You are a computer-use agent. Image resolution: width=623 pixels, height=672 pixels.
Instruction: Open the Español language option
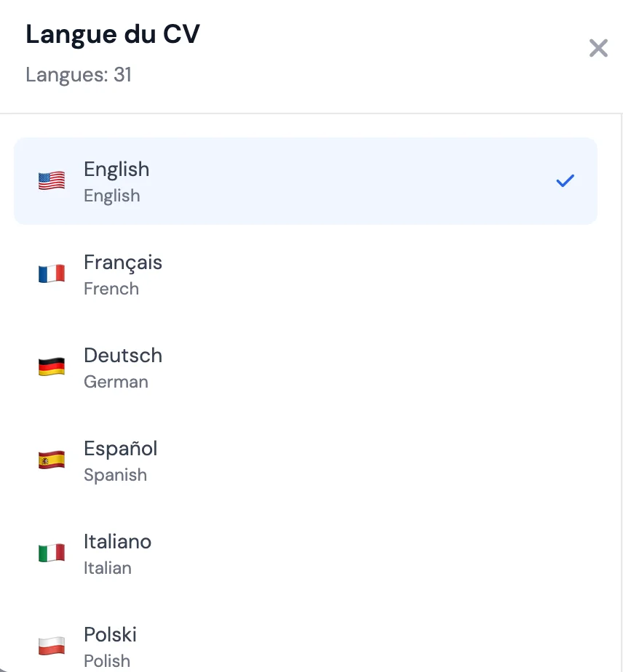[306, 460]
